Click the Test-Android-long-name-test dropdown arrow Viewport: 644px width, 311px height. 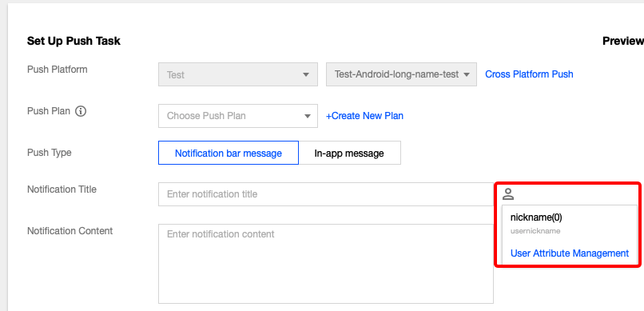[x=467, y=75]
